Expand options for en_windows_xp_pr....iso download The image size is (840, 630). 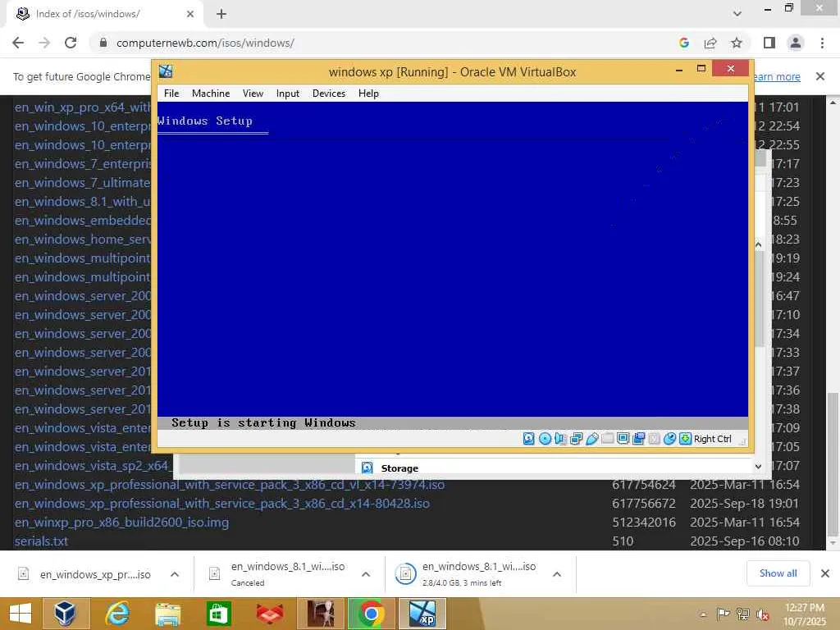pos(175,574)
